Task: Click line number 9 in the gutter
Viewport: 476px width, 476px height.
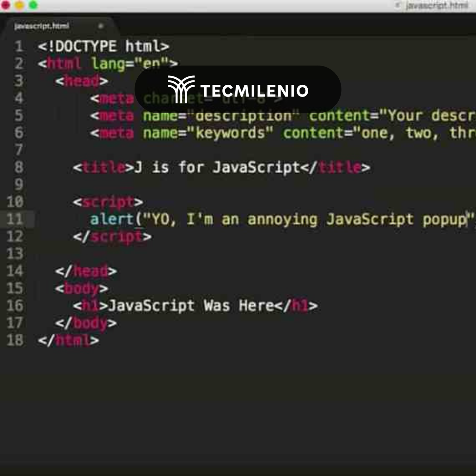Action: (x=19, y=185)
